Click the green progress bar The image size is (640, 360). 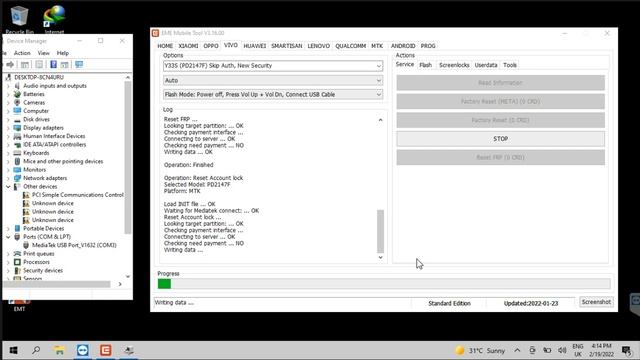point(164,284)
